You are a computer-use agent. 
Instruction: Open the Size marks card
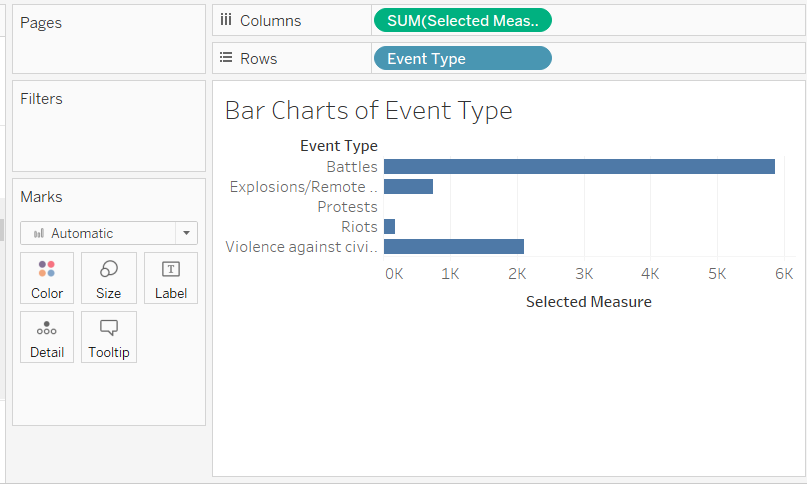click(x=109, y=278)
